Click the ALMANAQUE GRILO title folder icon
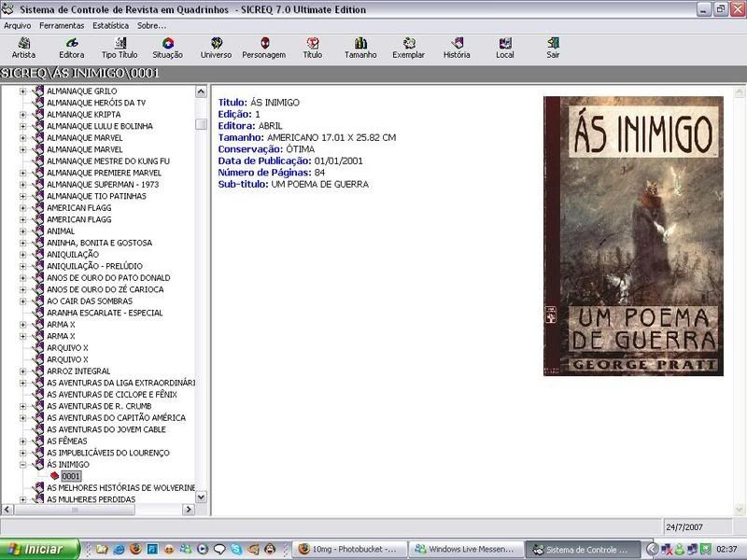This screenshot has width=747, height=560. pyautogui.click(x=37, y=91)
